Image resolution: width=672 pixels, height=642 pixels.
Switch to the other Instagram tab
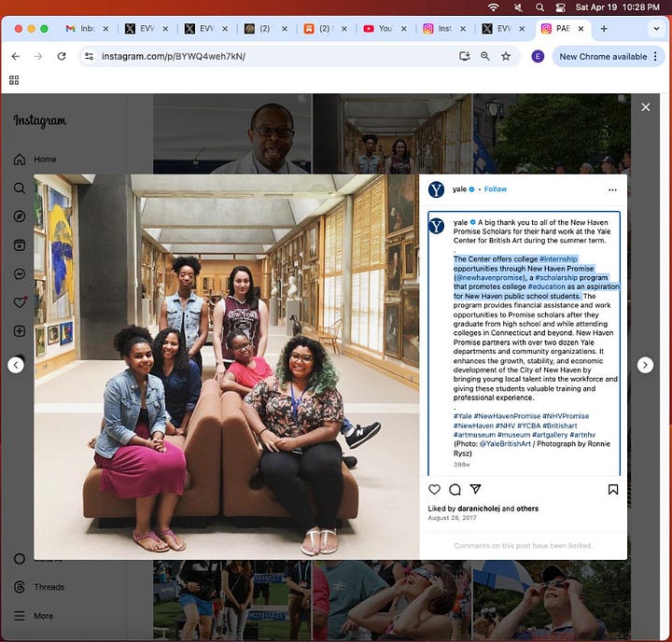click(x=438, y=29)
